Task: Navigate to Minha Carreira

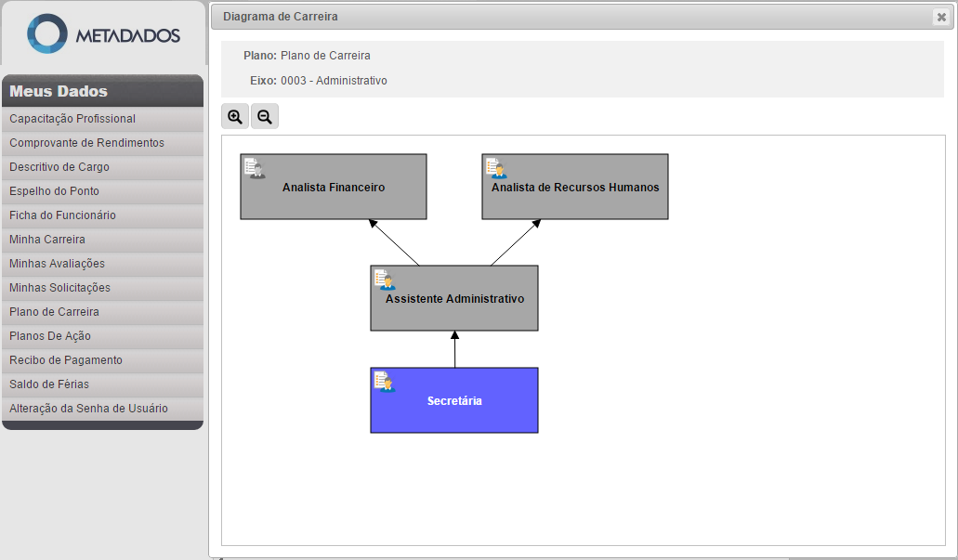Action: tap(47, 240)
